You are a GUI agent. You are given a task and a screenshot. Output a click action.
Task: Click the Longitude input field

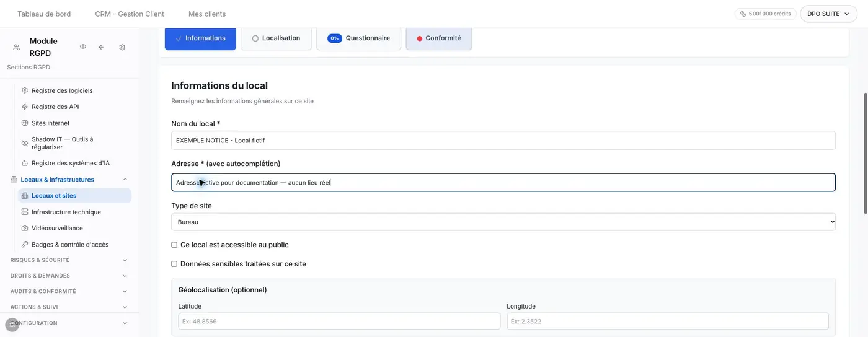point(668,321)
